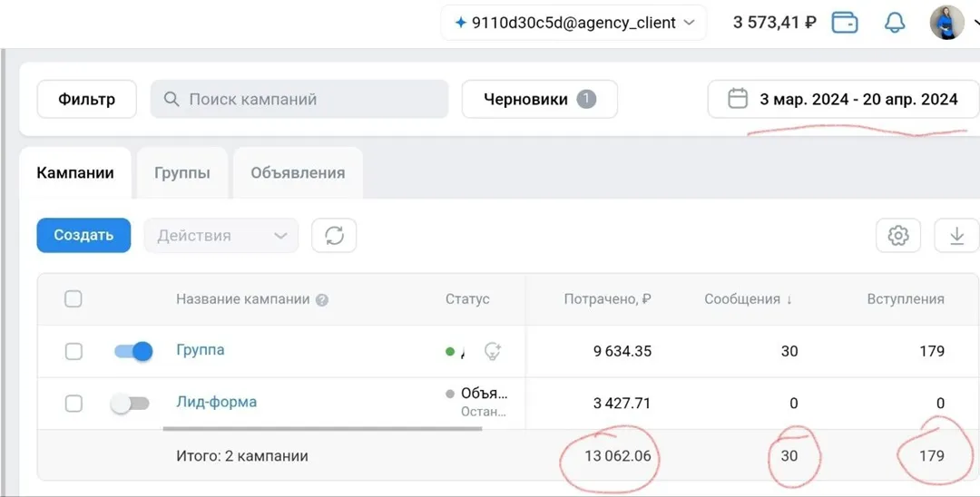Check the select-all campaigns checkbox
This screenshot has width=980, height=497.
coord(73,299)
